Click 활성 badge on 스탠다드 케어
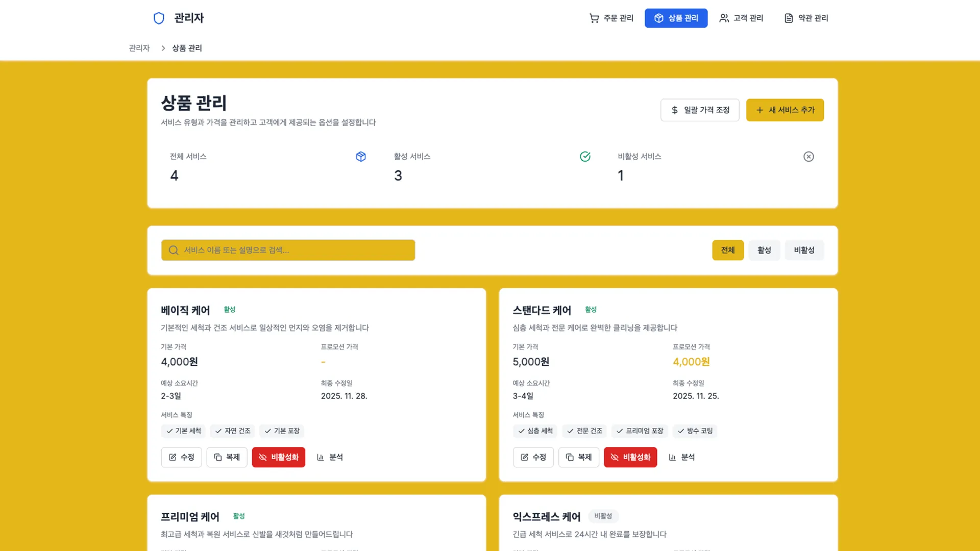 click(591, 310)
